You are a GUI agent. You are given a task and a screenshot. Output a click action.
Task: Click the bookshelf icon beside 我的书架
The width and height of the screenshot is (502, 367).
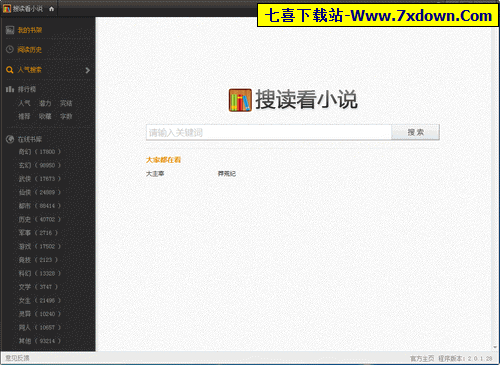10,30
